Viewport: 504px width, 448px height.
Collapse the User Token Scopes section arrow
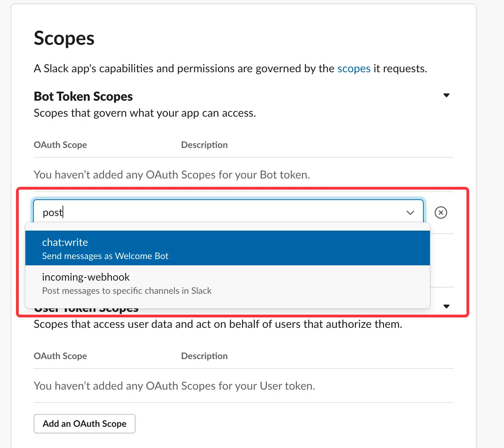tap(447, 306)
